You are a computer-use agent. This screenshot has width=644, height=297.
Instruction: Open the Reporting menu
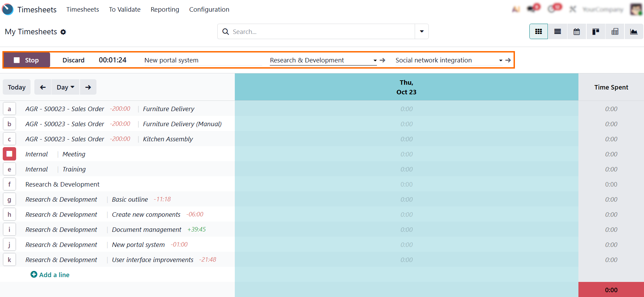point(165,10)
